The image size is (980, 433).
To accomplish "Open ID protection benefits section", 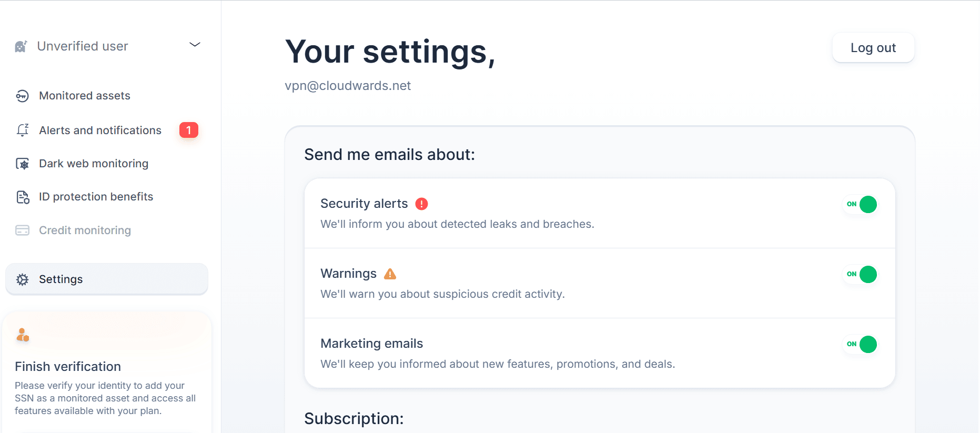I will [96, 197].
